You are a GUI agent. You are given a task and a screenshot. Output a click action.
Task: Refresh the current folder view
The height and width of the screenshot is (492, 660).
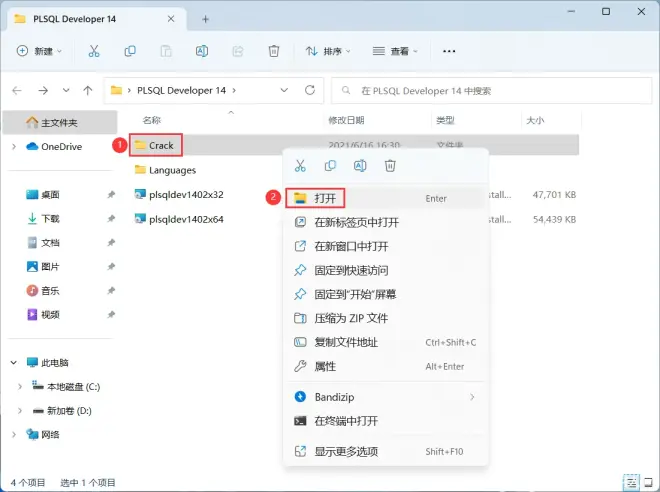click(x=310, y=90)
